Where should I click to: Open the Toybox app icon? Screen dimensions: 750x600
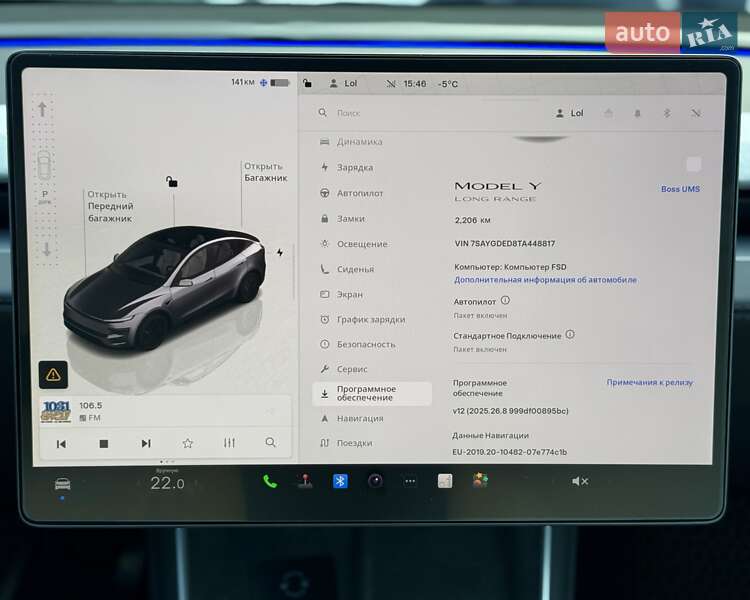pos(480,480)
